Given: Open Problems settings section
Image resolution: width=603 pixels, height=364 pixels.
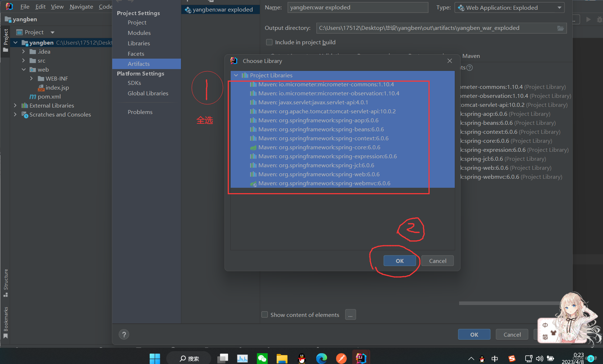Looking at the screenshot, I should tap(140, 112).
